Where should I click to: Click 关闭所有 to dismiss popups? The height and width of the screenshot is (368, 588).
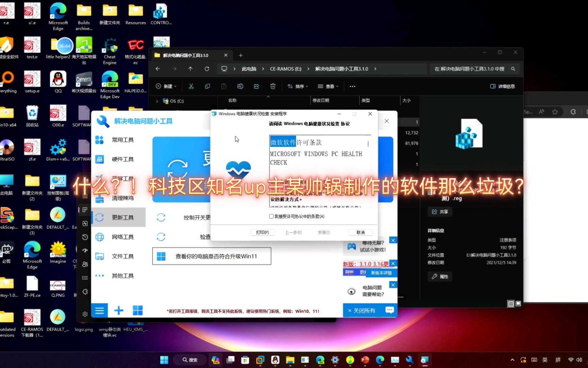(x=362, y=310)
